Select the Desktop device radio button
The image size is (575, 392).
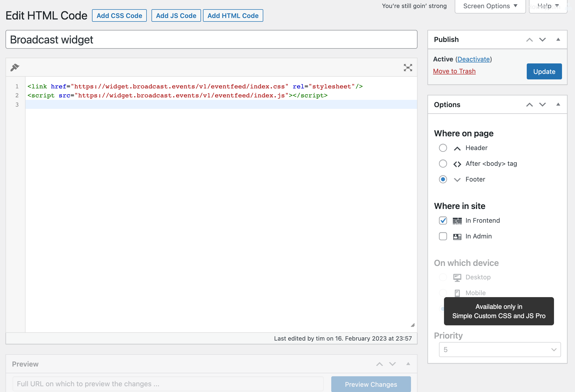click(443, 277)
